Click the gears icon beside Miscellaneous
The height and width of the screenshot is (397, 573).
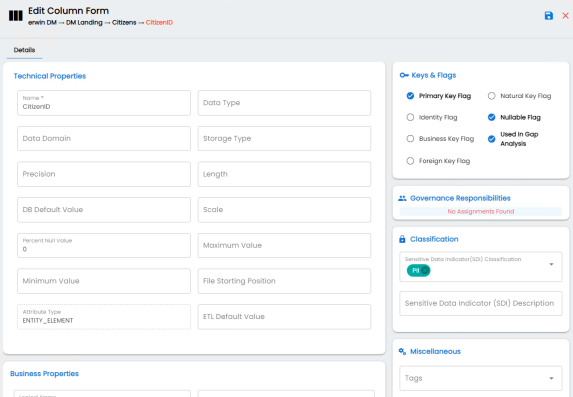(402, 351)
